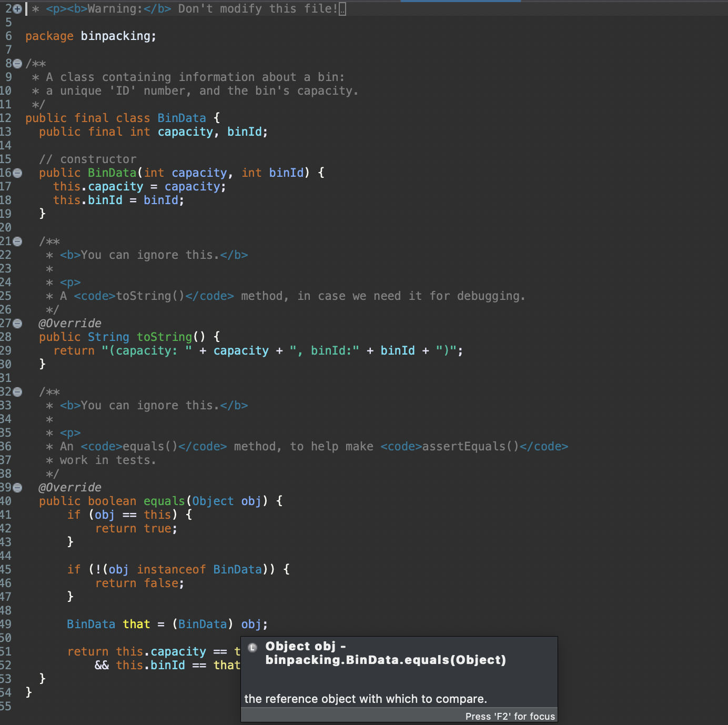
Task: Click the first @Override annotation above toString
Action: [x=70, y=323]
